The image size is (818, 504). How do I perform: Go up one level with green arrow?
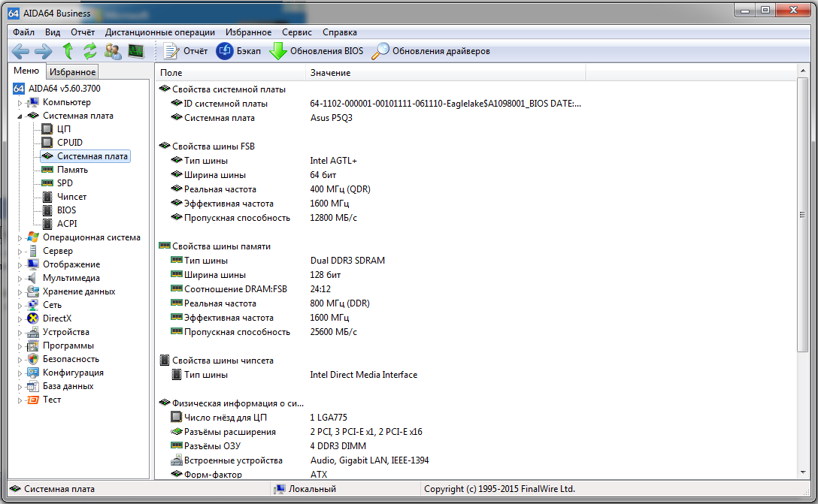coord(68,51)
